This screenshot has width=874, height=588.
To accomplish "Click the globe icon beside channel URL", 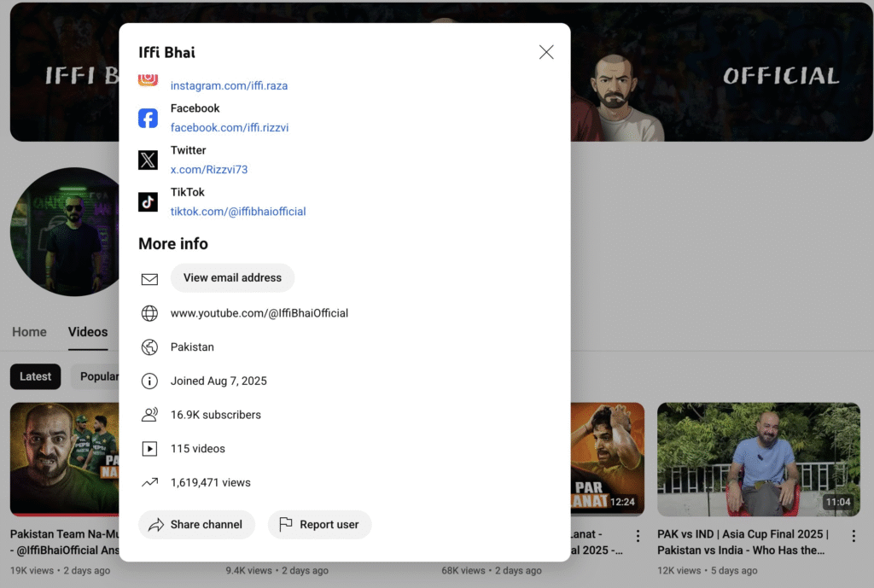I will pos(149,313).
